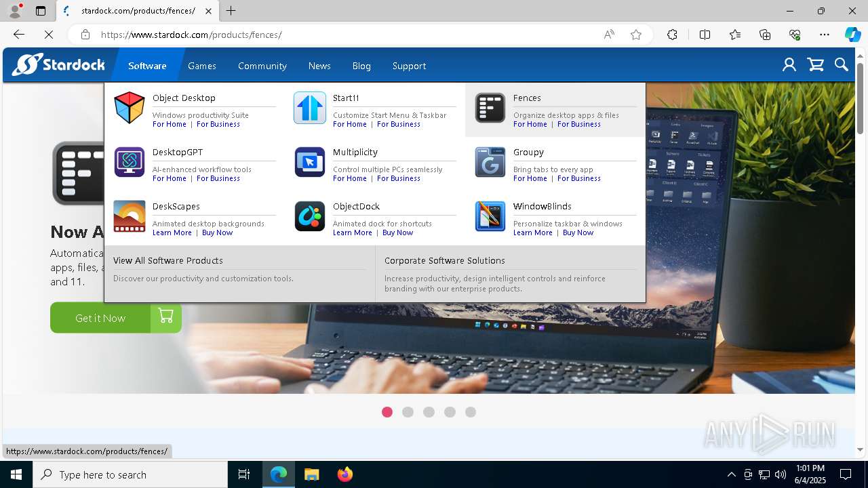The height and width of the screenshot is (488, 868).
Task: Click Buy Now under WindowBlinds
Action: pos(578,232)
